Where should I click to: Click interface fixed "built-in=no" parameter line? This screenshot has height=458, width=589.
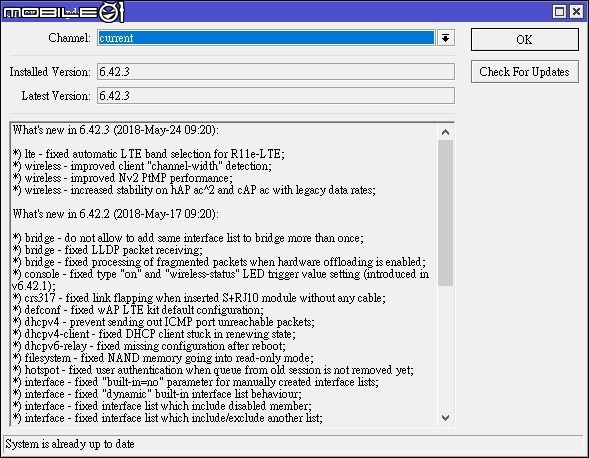click(196, 382)
